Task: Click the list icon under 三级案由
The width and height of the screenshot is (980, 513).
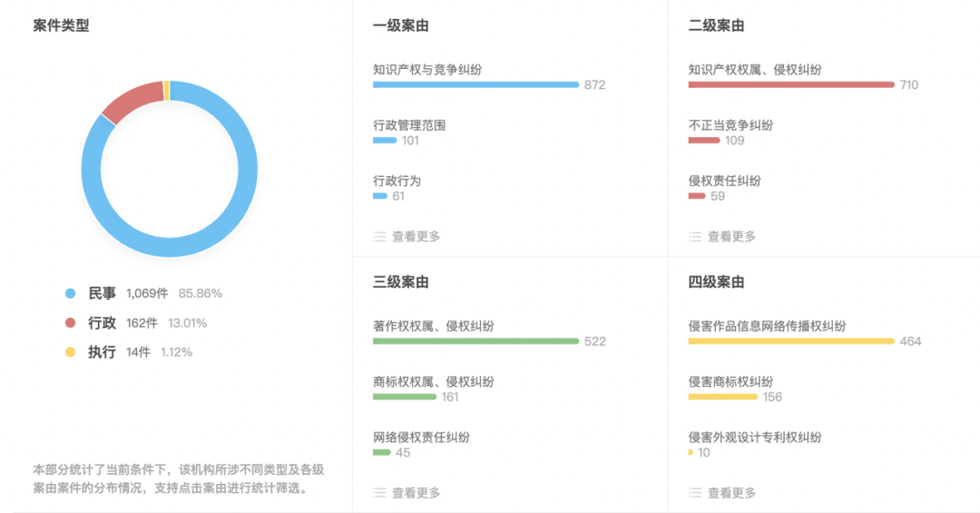Action: (x=379, y=493)
